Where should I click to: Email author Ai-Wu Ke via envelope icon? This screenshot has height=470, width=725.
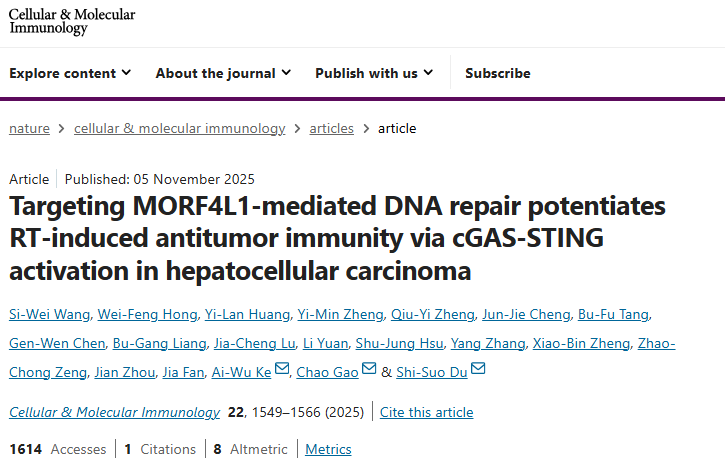[282, 371]
